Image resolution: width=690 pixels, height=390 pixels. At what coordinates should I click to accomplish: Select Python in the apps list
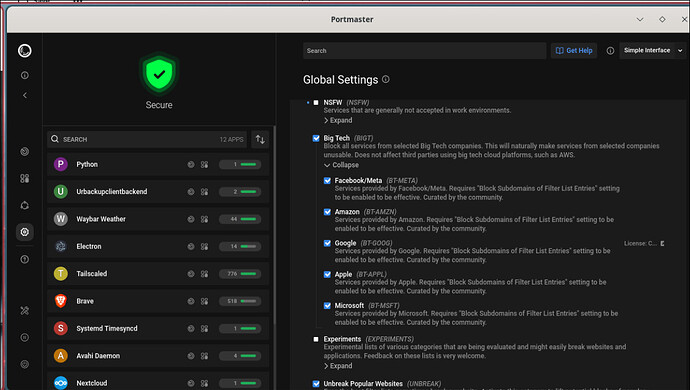click(x=158, y=164)
